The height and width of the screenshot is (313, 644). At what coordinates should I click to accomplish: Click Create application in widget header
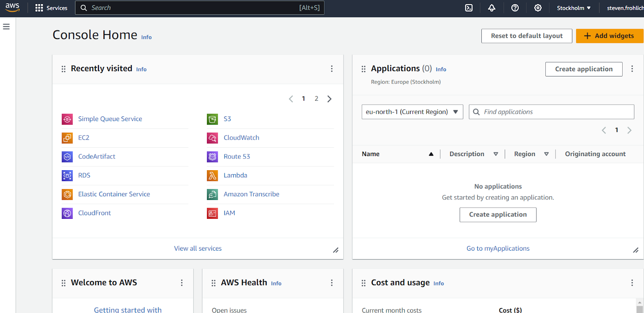584,69
